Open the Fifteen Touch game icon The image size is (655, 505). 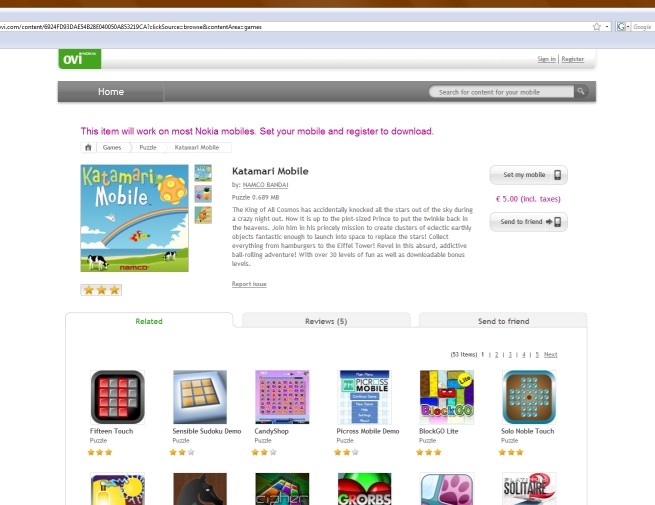(117, 397)
